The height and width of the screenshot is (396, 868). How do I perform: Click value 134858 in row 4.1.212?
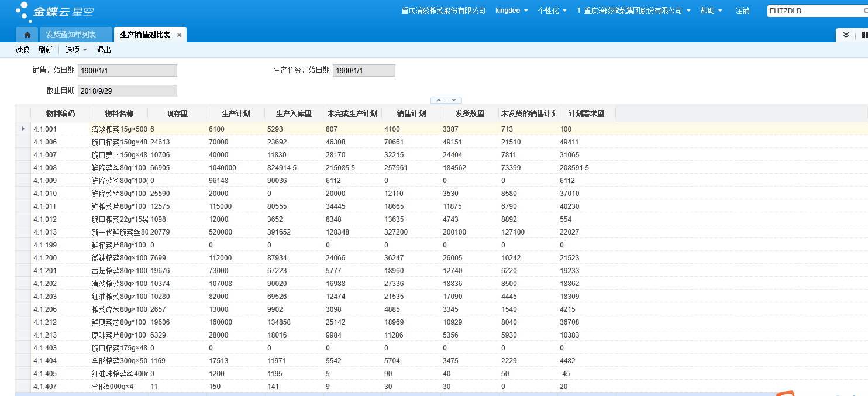(x=279, y=322)
